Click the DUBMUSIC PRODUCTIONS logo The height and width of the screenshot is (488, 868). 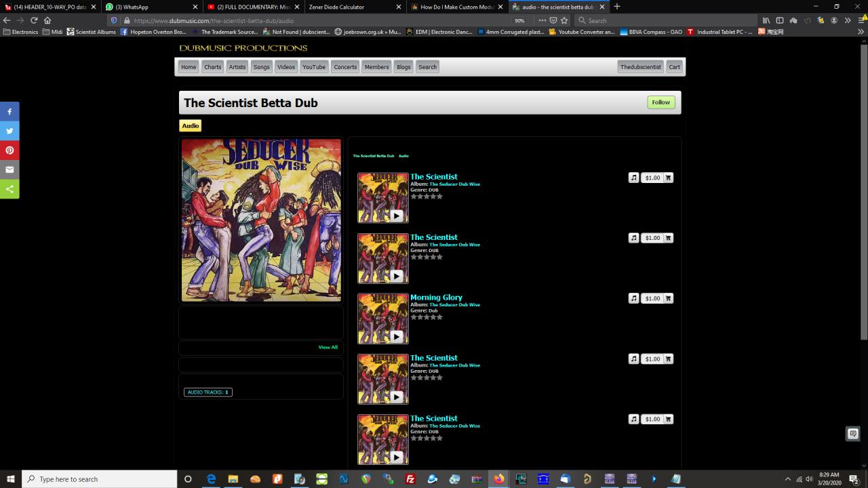pyautogui.click(x=243, y=48)
